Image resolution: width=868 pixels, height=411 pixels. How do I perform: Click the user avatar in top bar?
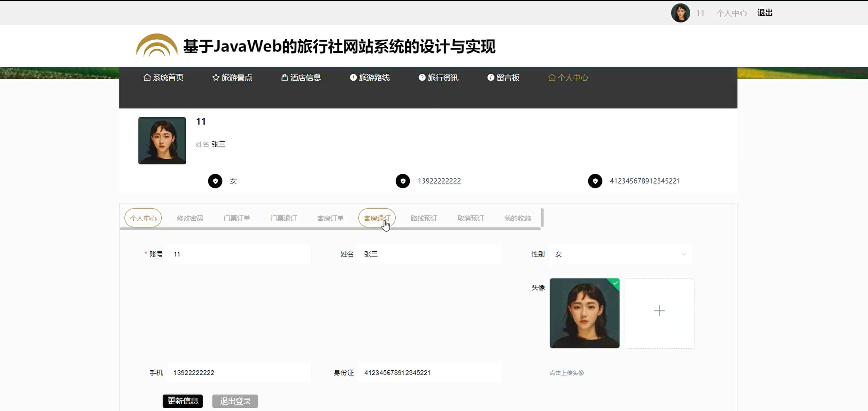coord(680,13)
